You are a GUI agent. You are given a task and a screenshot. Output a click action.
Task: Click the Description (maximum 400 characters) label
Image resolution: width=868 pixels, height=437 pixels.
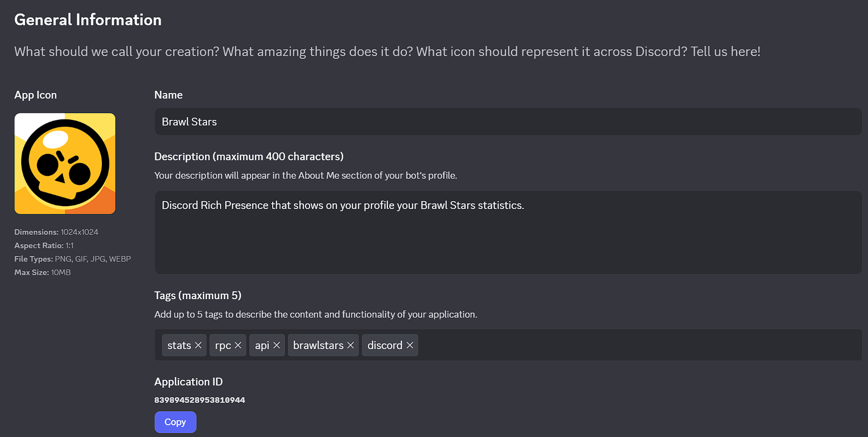[x=249, y=156]
